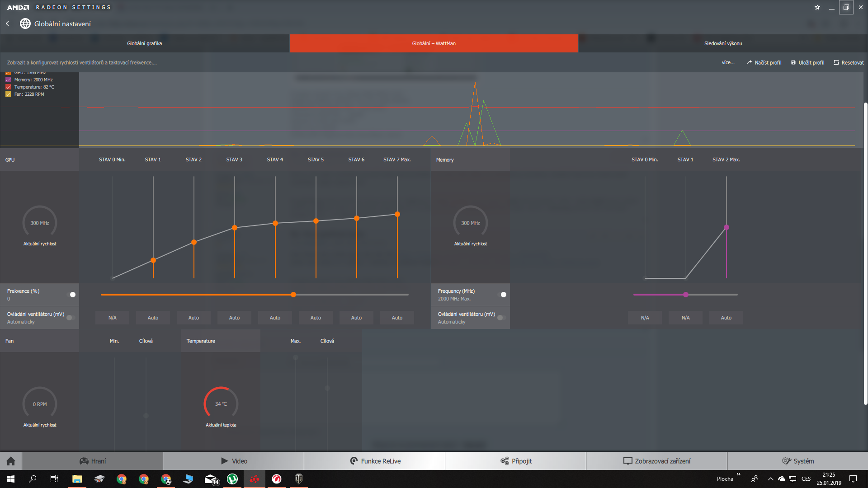Open the Systém section

(797, 461)
